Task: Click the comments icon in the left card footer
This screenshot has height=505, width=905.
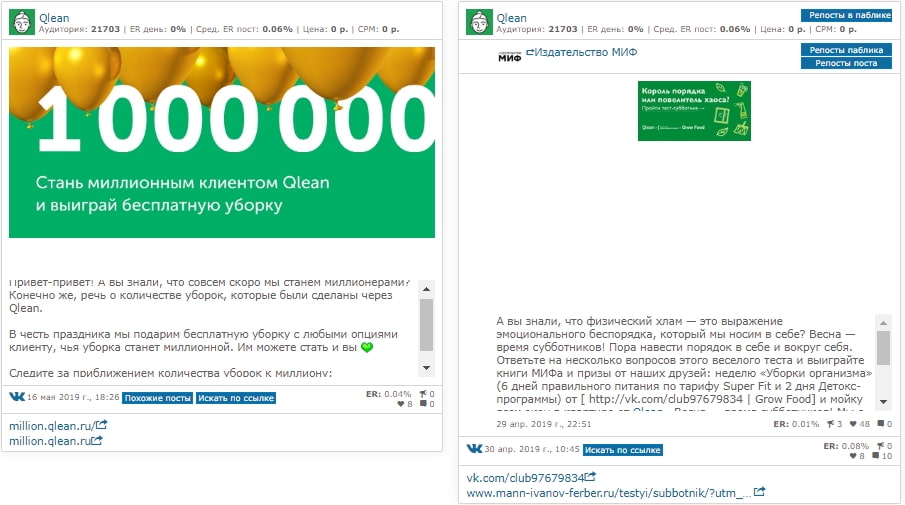Action: click(x=423, y=403)
